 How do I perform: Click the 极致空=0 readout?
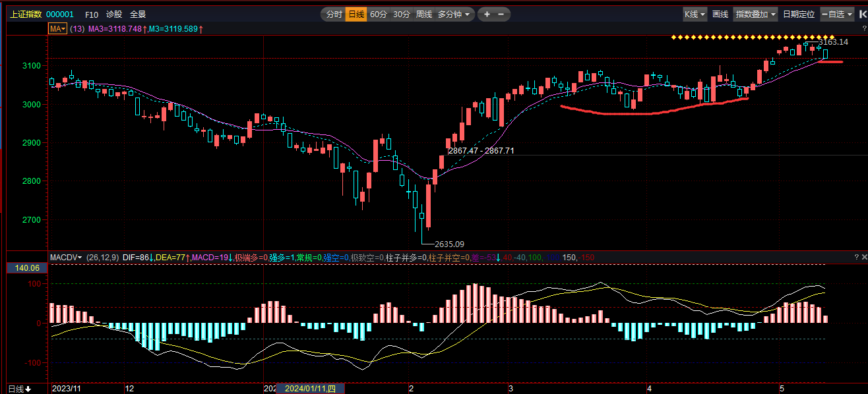(367, 257)
